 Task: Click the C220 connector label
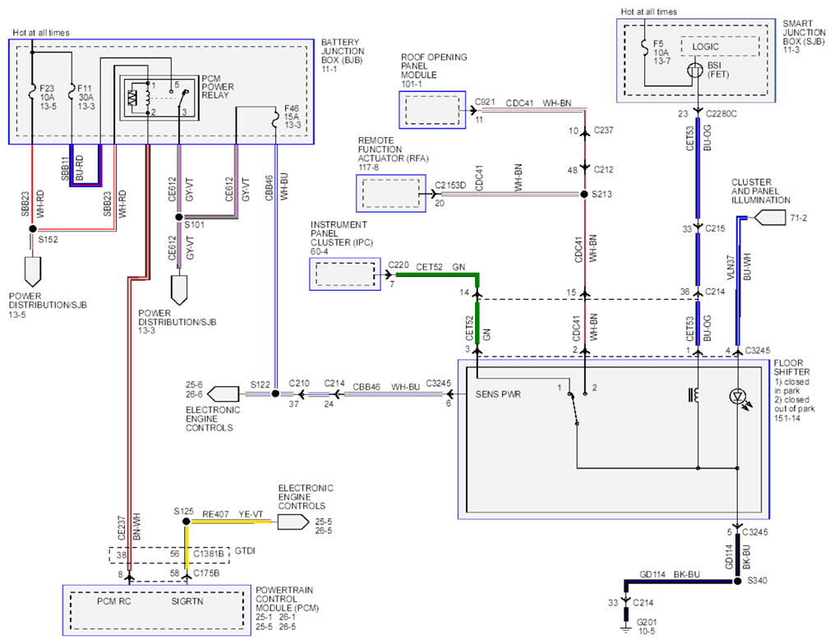click(399, 264)
